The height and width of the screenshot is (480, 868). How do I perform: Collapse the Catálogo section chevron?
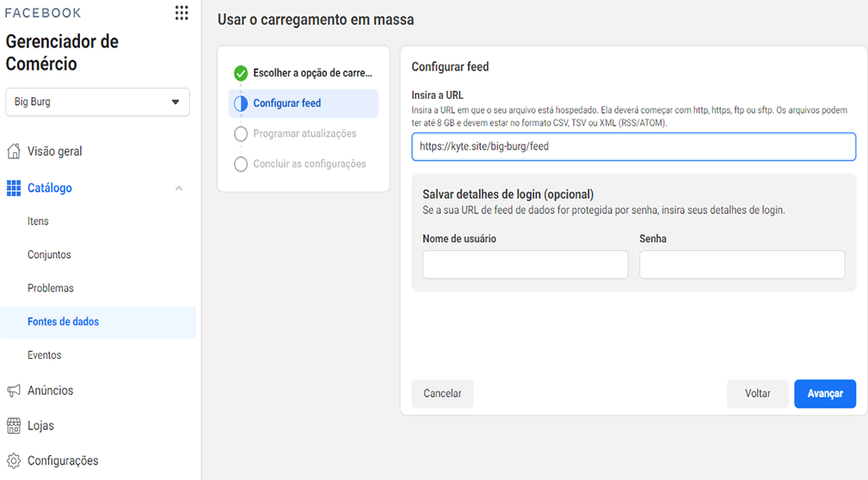click(179, 188)
